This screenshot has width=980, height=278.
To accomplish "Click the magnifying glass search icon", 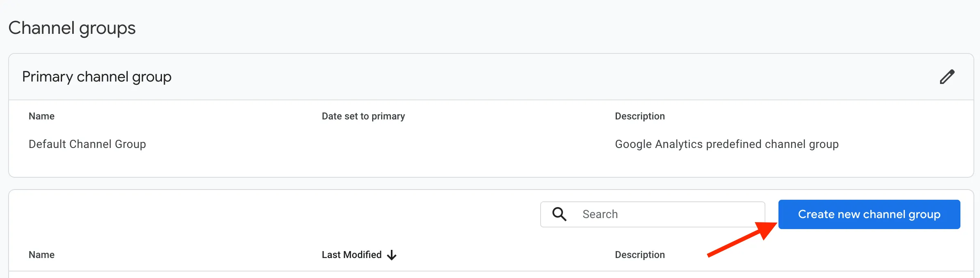I will click(559, 214).
